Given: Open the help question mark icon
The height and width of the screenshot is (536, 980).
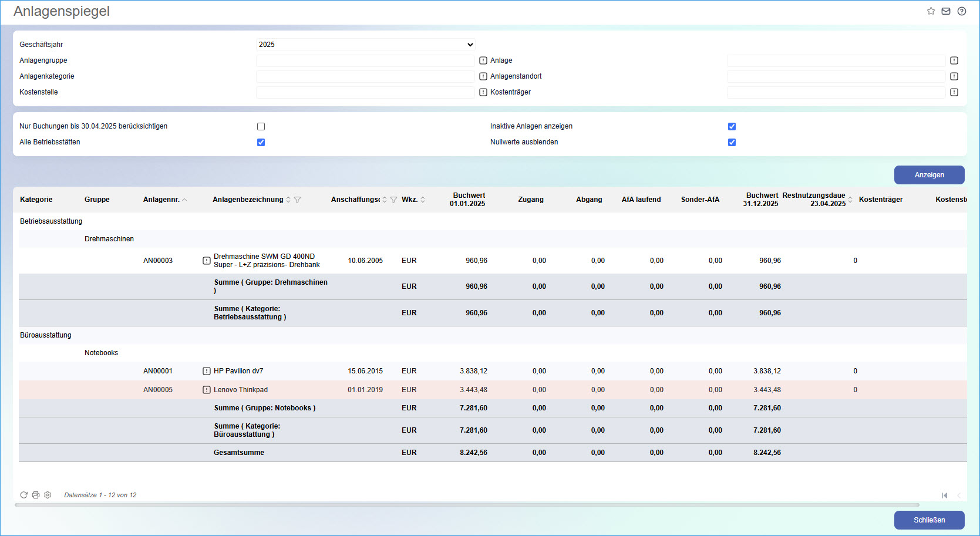Looking at the screenshot, I should coord(962,11).
